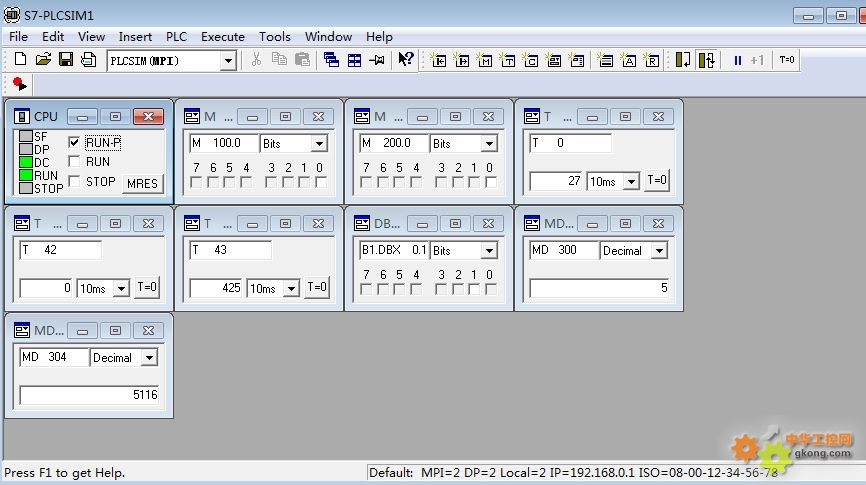Image resolution: width=866 pixels, height=485 pixels.
Task: Advance one scan with +1
Action: tap(757, 60)
